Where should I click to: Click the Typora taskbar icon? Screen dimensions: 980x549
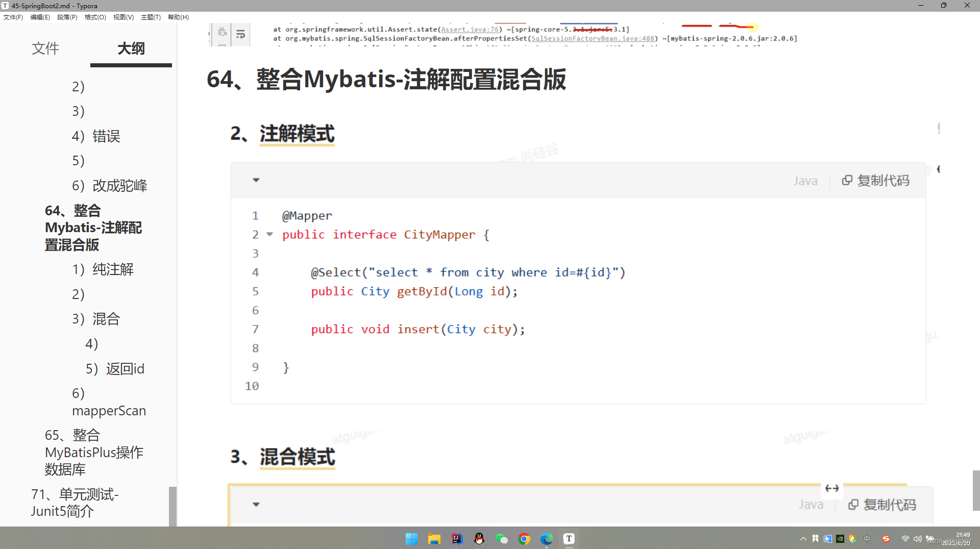tap(569, 539)
